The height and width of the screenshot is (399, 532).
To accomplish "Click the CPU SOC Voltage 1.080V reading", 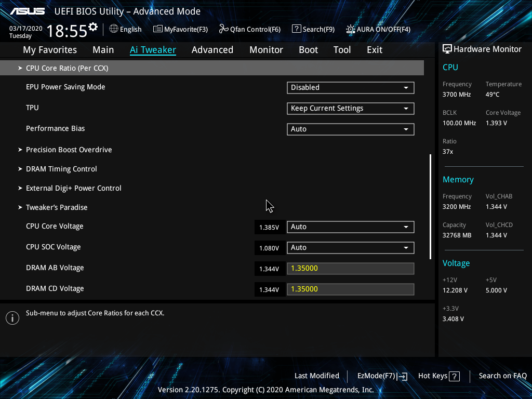I will 269,248.
